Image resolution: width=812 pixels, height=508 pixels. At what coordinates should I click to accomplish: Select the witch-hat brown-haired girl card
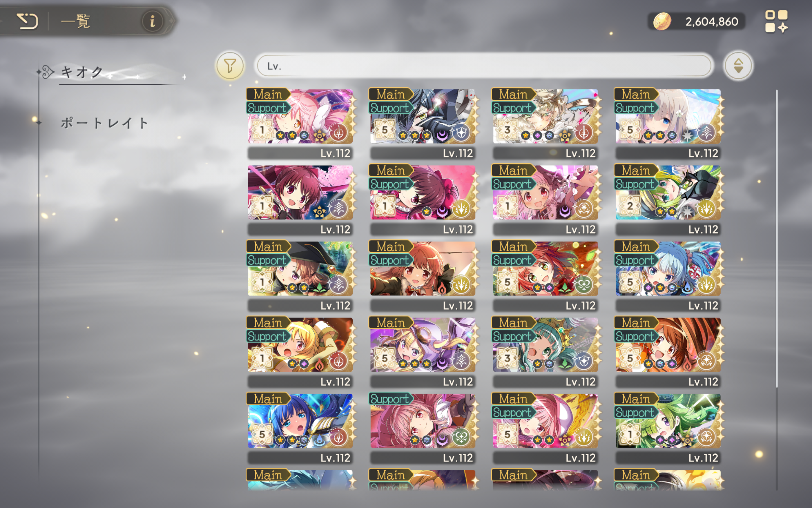point(300,276)
